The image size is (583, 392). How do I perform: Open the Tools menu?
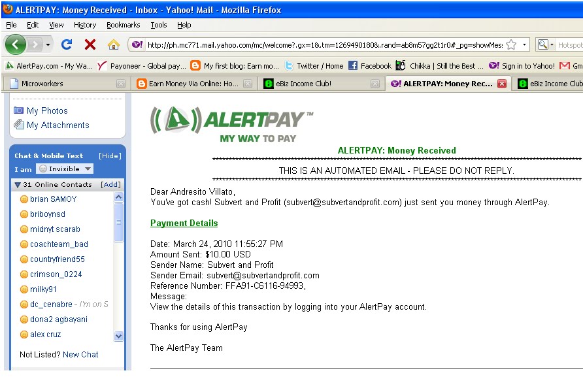coord(158,25)
